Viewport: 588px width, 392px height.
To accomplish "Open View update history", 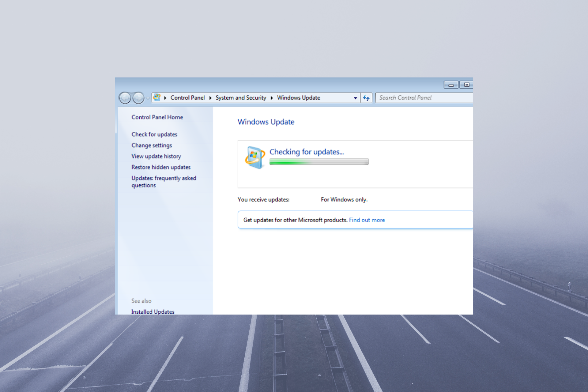I will pos(156,156).
